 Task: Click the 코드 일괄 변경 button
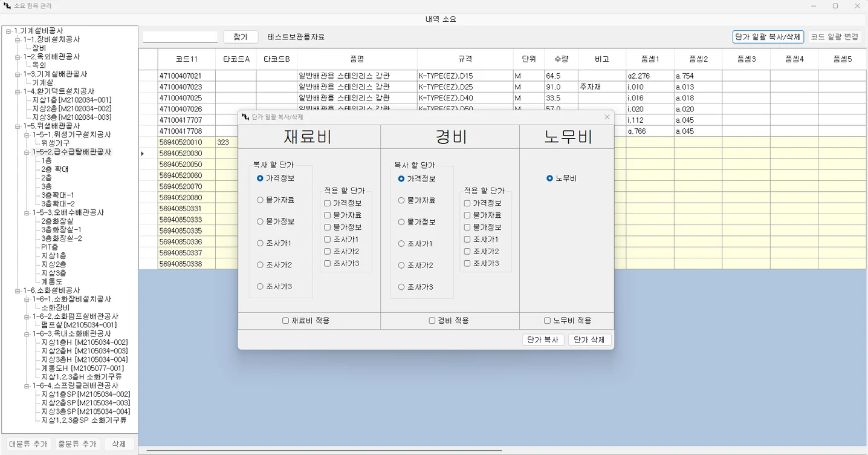[x=835, y=37]
